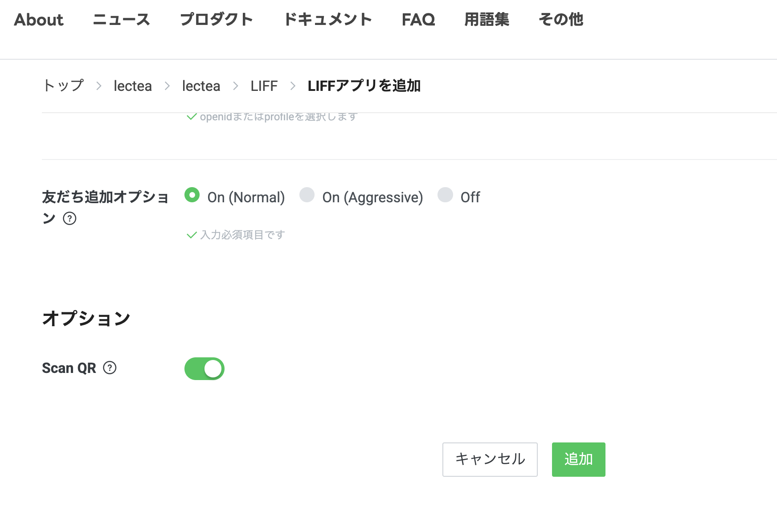The width and height of the screenshot is (777, 532).
Task: Open the first lectea breadcrumb link
Action: point(132,86)
